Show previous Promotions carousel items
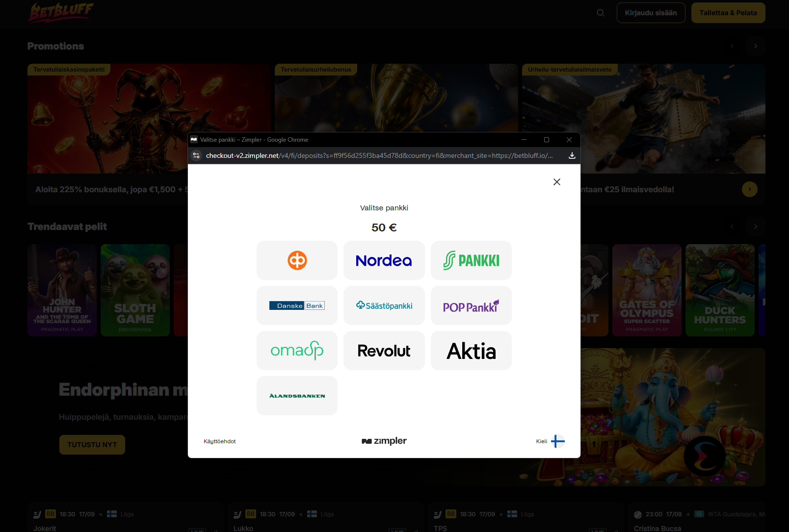 [732, 46]
